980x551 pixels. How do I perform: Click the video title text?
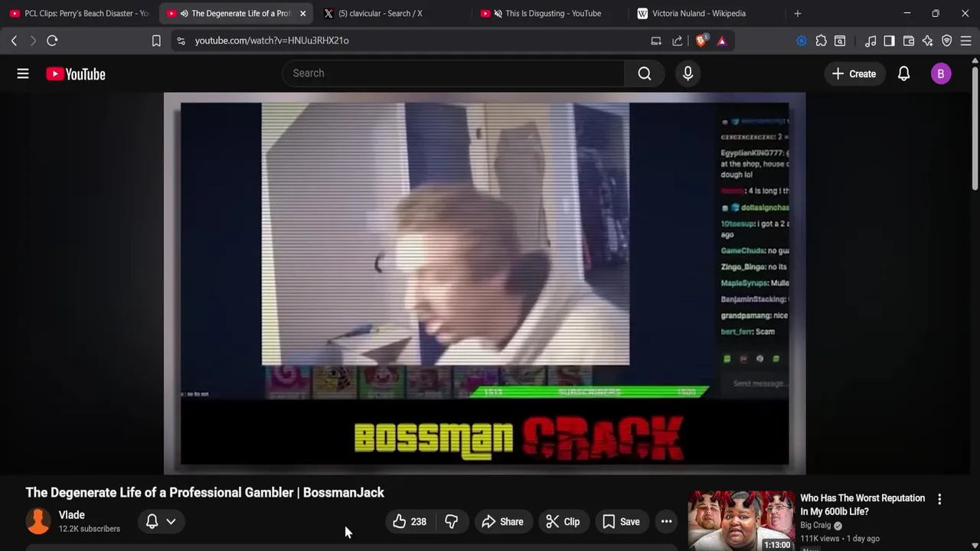pyautogui.click(x=205, y=493)
